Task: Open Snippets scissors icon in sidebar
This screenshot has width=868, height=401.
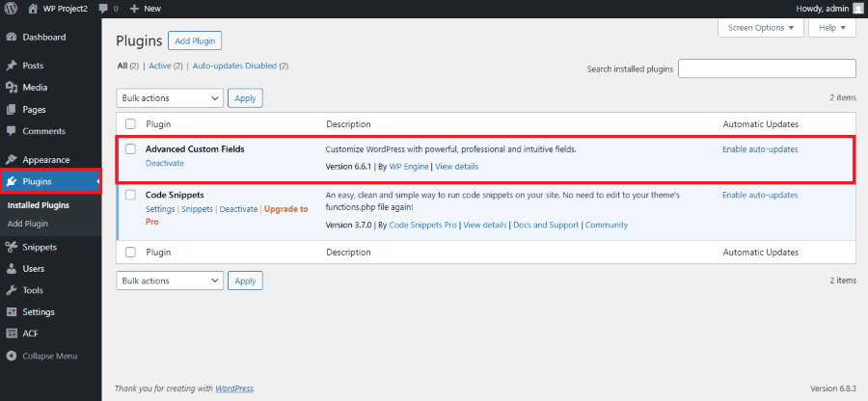Action: [x=12, y=247]
